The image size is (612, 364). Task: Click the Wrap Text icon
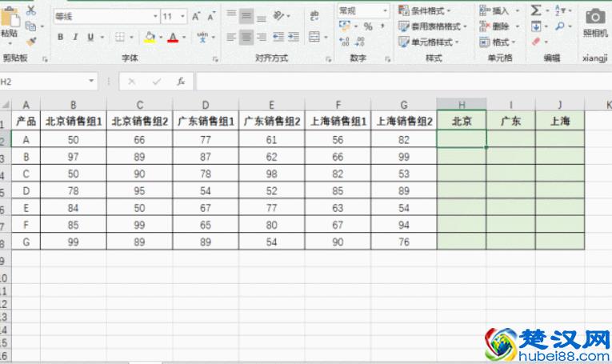point(314,16)
